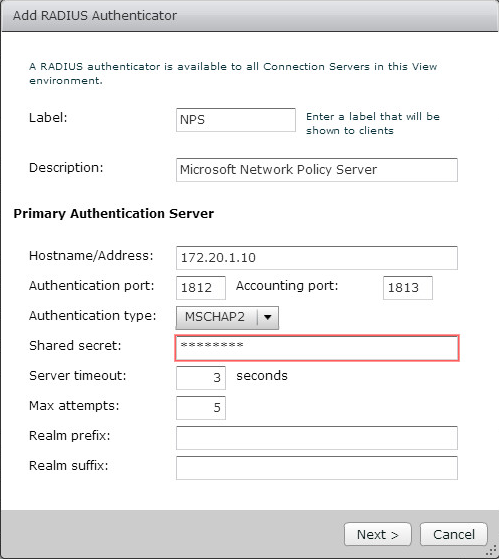Click the Cancel button

point(454,534)
